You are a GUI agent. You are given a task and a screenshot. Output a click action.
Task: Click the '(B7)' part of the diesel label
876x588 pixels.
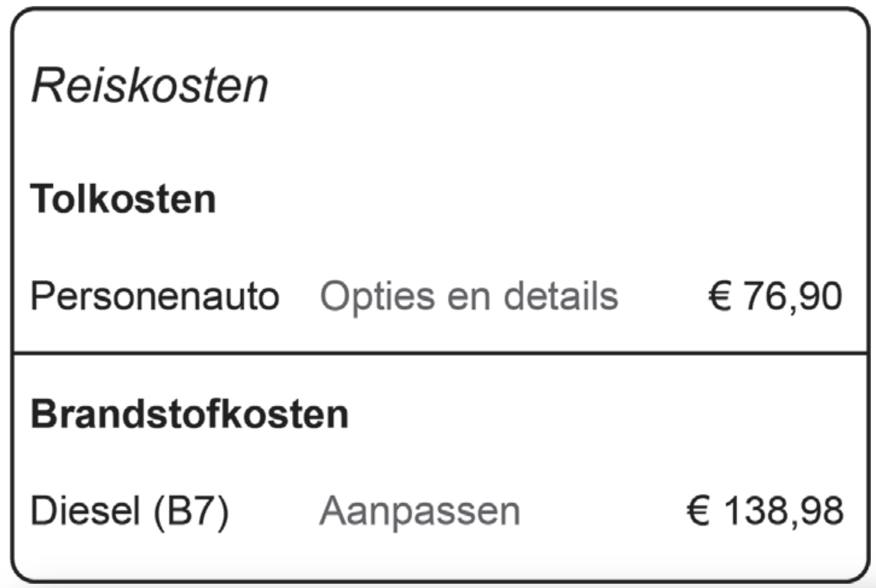coord(191,511)
